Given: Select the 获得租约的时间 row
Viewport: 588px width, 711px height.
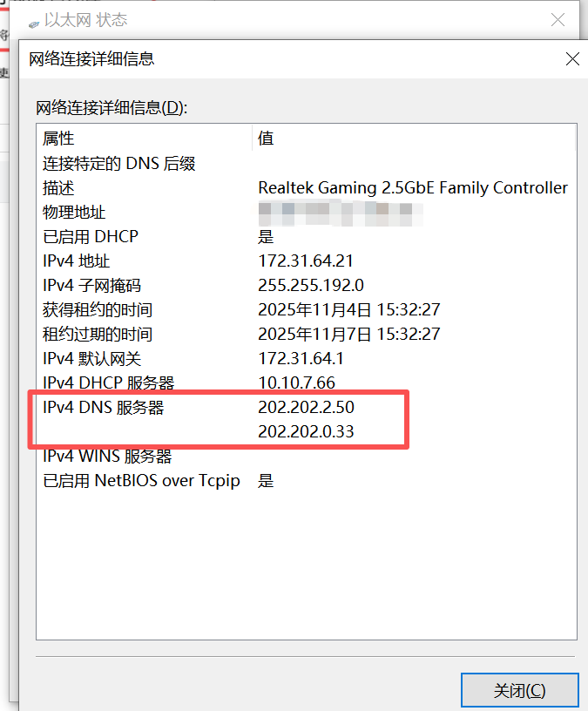Looking at the screenshot, I should click(x=98, y=309).
